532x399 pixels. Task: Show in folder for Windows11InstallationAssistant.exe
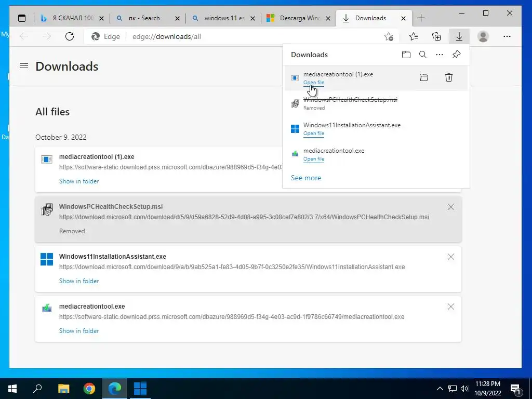coord(79,281)
